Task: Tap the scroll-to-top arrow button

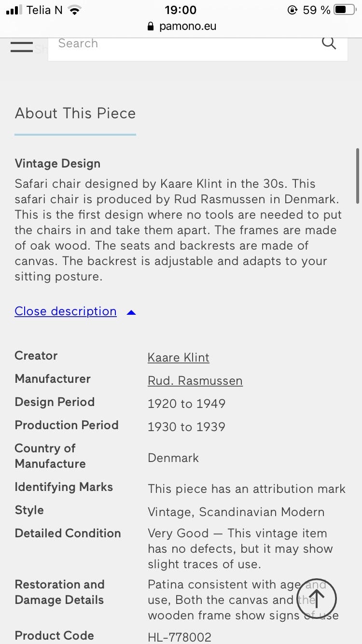Action: pyautogui.click(x=317, y=599)
